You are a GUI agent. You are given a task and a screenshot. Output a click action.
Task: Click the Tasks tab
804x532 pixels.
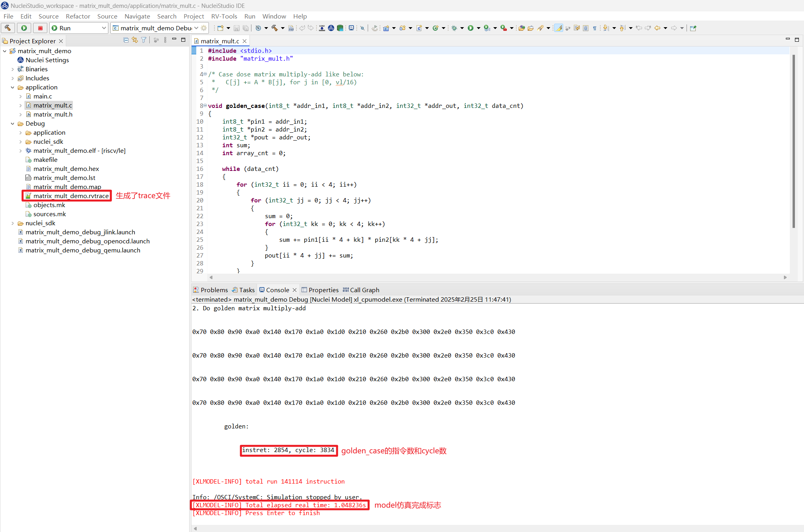click(x=243, y=290)
